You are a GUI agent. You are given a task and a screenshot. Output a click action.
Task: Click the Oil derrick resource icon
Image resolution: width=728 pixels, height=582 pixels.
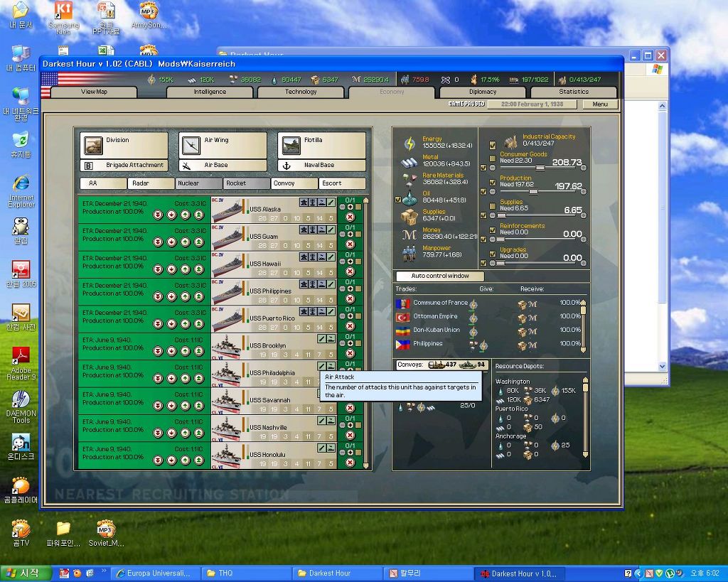tap(409, 198)
